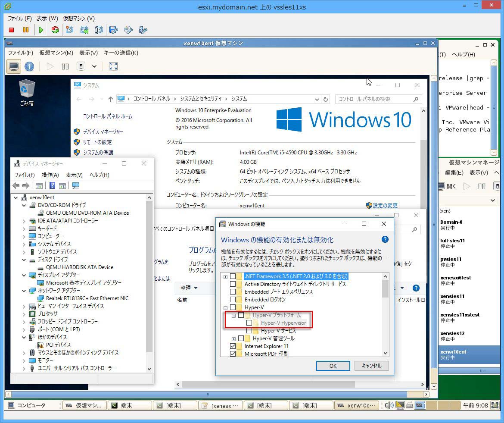Viewport: 504px width, 423px height.
Task: Open リモートの設定 link
Action: [97, 142]
